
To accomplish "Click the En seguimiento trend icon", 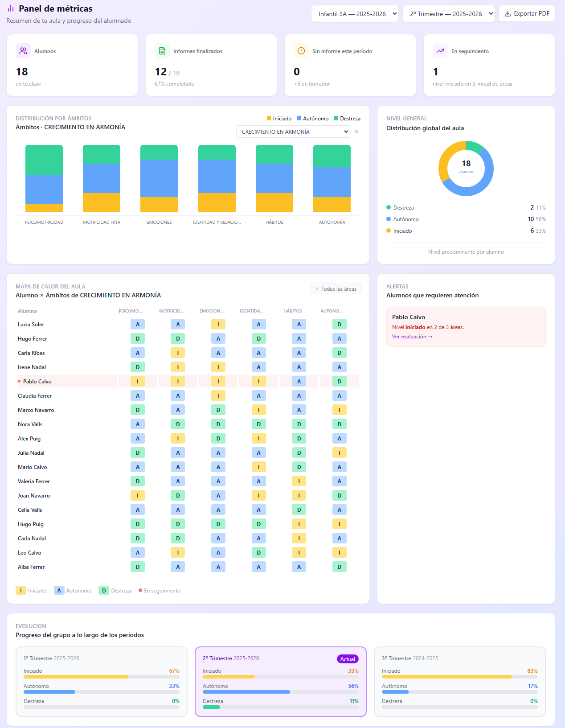I will point(440,51).
